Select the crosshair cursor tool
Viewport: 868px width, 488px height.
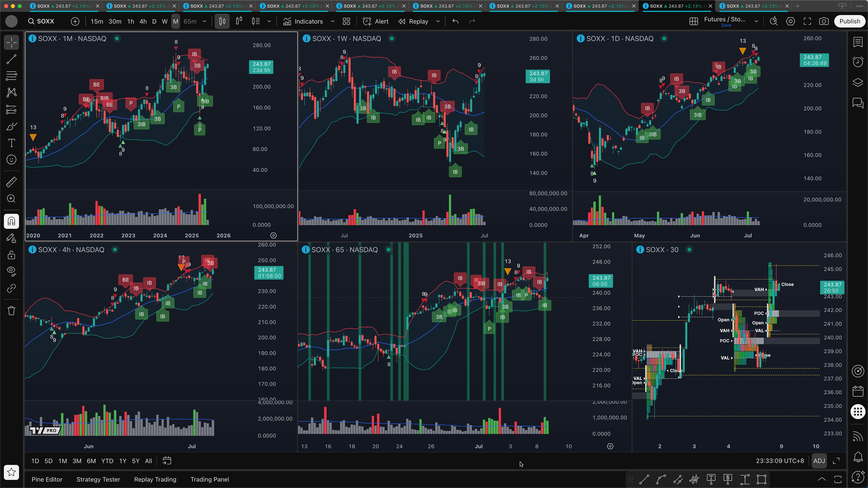point(12,43)
